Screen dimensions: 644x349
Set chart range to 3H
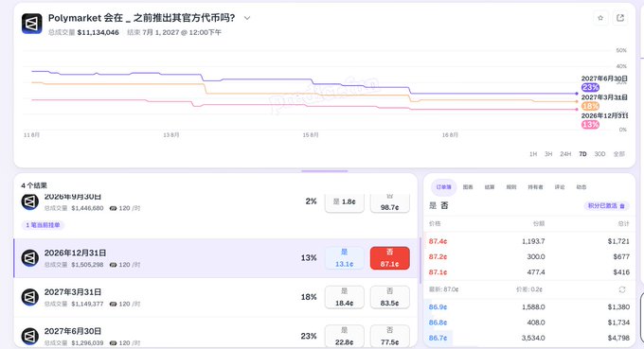point(548,154)
